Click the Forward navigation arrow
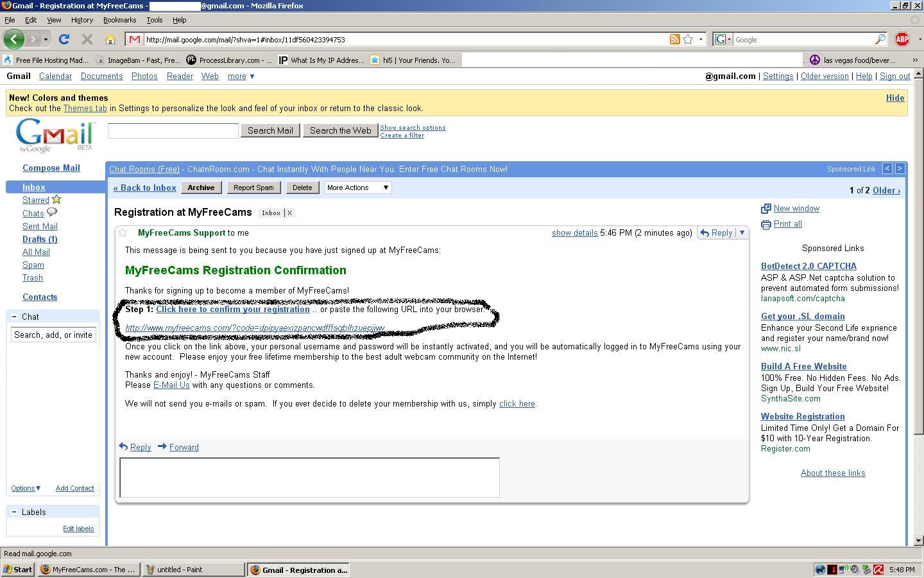 [x=33, y=39]
